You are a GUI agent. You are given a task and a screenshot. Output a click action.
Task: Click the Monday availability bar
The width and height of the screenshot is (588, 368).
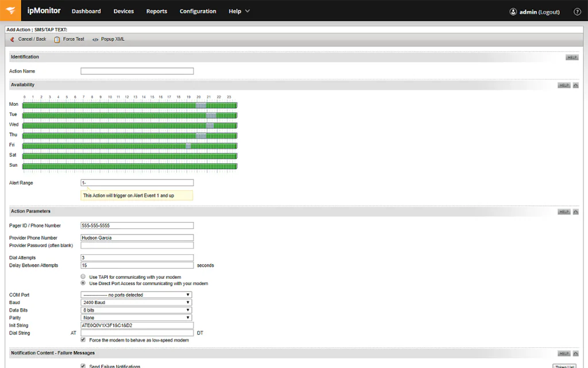pos(130,106)
